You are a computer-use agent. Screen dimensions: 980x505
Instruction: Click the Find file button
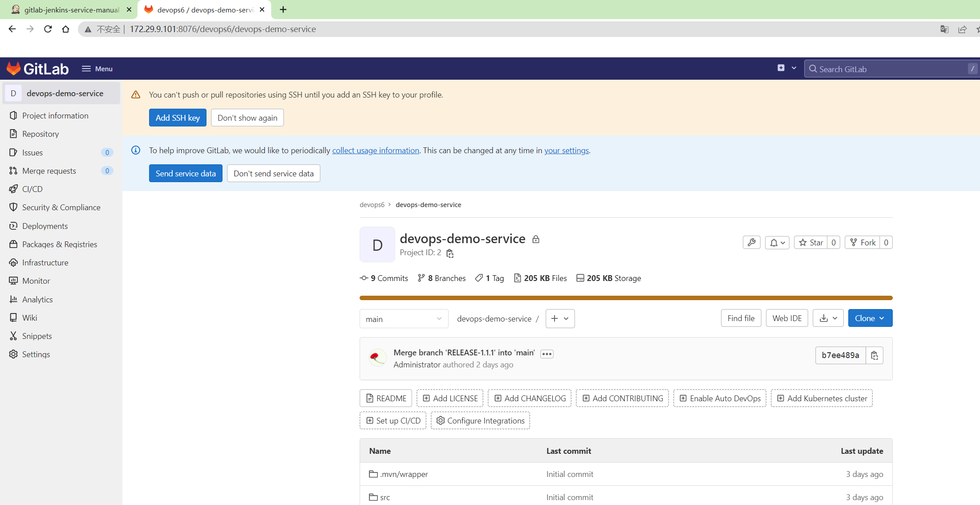(x=741, y=318)
